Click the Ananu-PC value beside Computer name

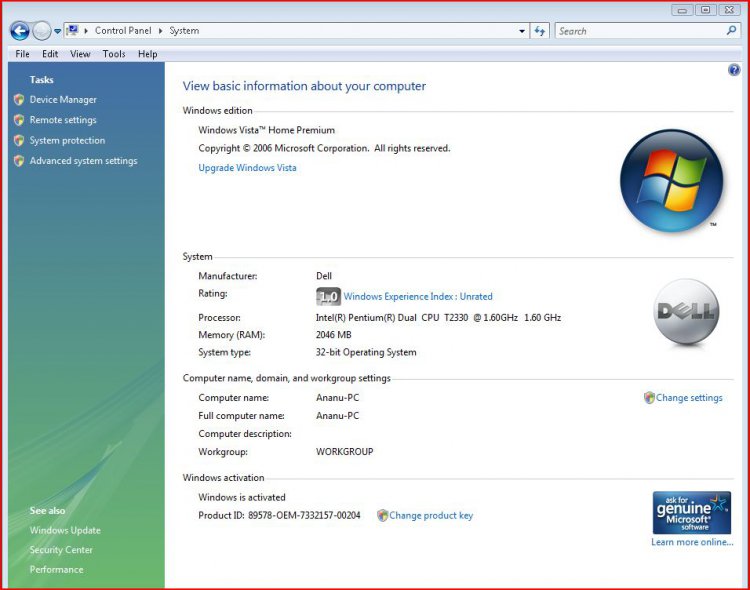point(337,398)
